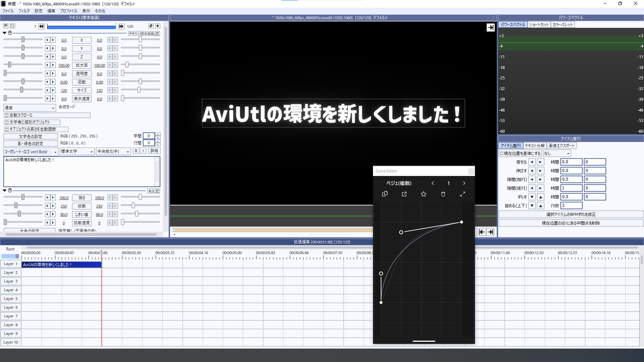Go to next curve using right chevron
The image size is (644, 362).
pos(464,183)
